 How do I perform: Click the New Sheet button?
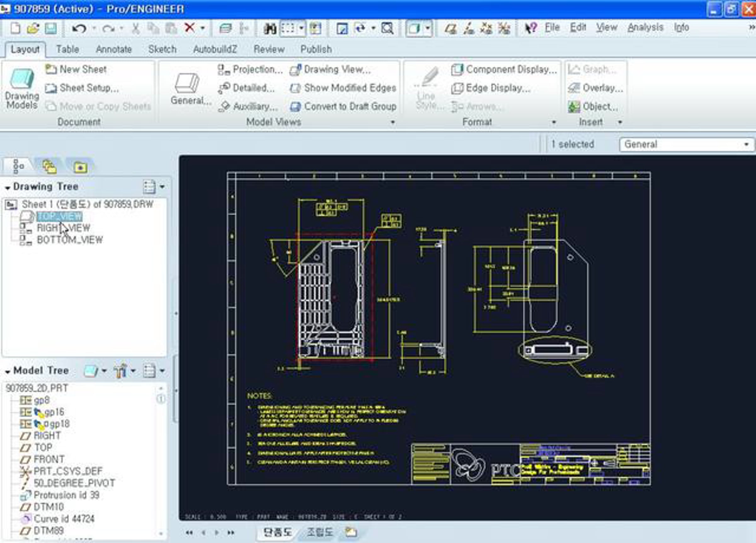[76, 69]
